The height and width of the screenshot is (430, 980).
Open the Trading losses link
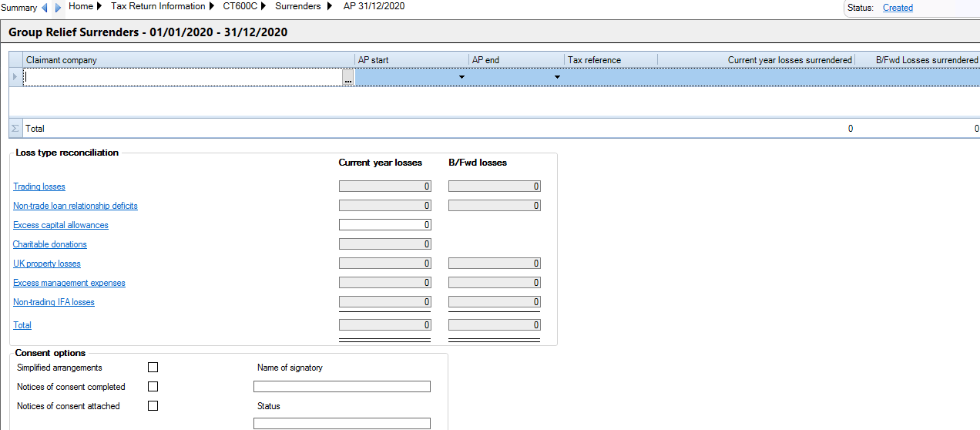point(39,186)
